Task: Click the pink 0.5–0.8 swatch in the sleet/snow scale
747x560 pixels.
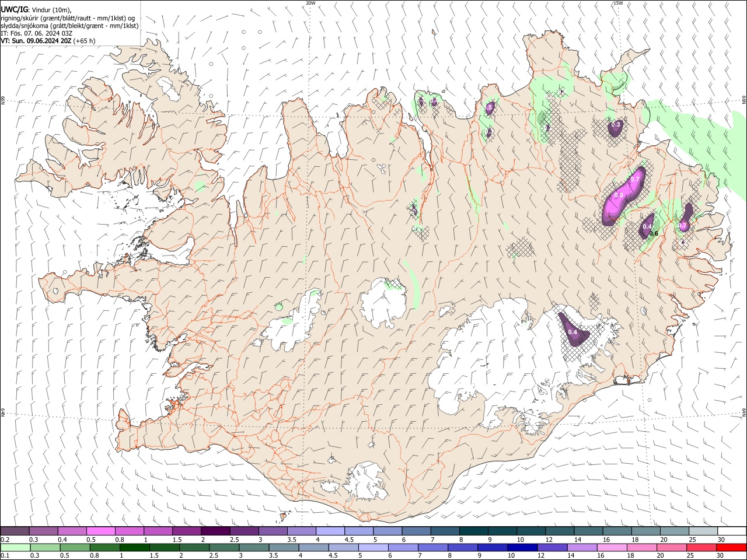Action: (x=100, y=531)
